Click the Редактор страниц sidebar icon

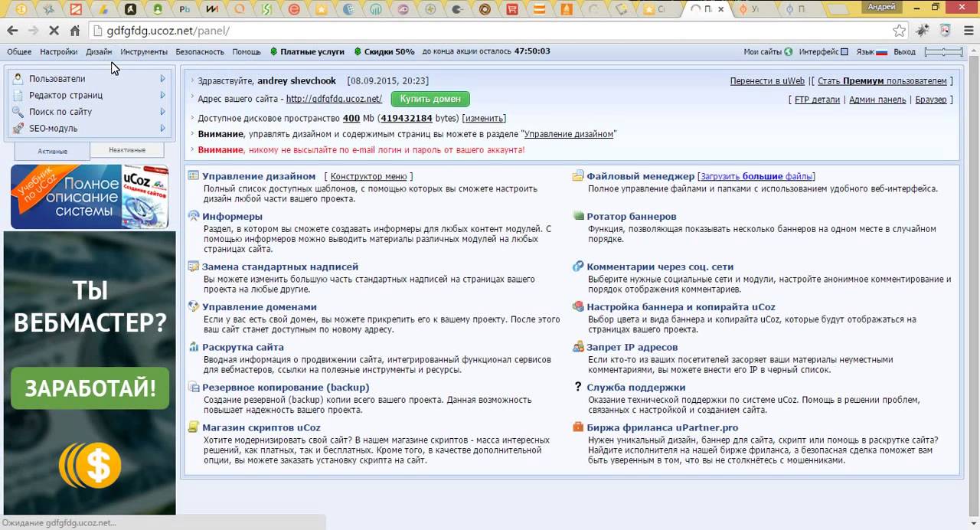[x=18, y=95]
